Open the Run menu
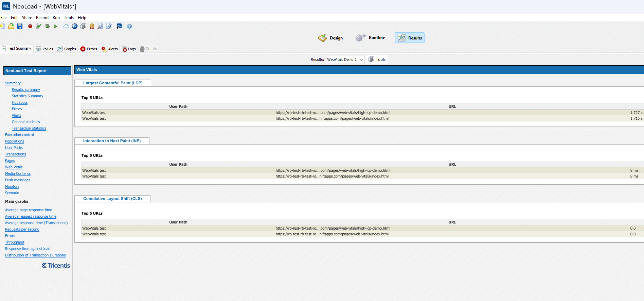The height and width of the screenshot is (301, 644). pos(56,18)
